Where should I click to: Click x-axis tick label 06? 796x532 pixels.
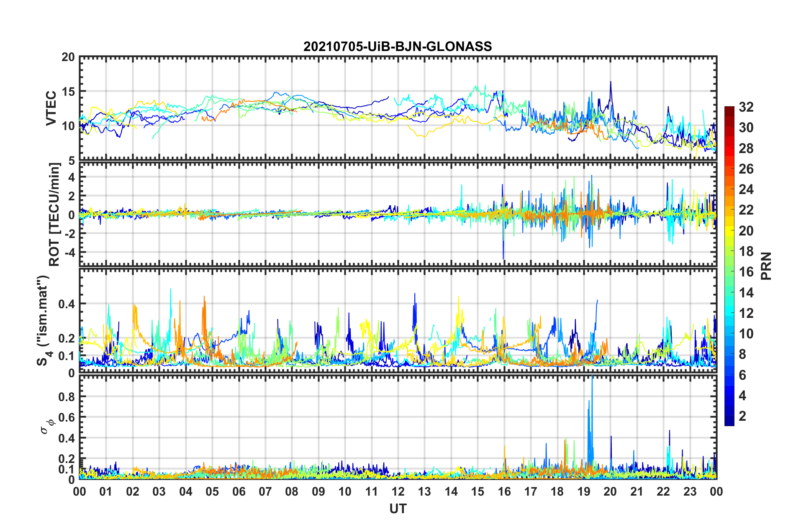point(239,491)
